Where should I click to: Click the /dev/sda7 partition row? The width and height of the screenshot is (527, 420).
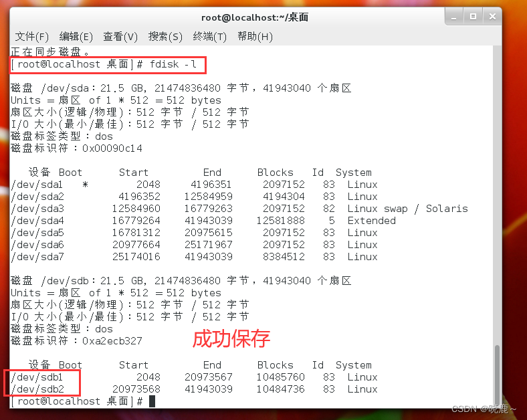point(194,257)
